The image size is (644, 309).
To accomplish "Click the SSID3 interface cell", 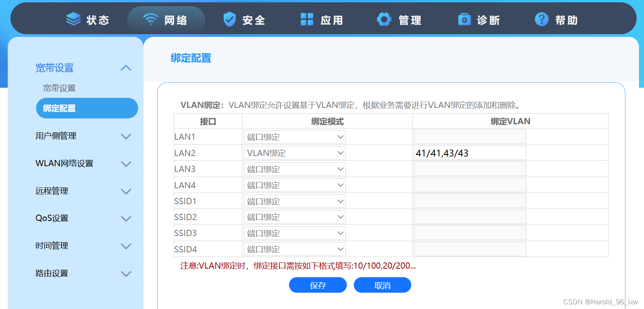I will point(208,233).
